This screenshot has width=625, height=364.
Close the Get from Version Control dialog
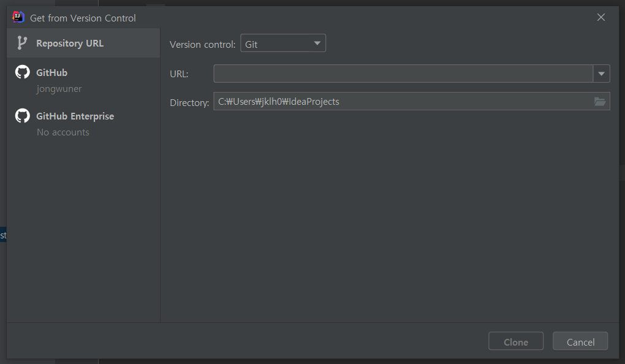point(600,17)
